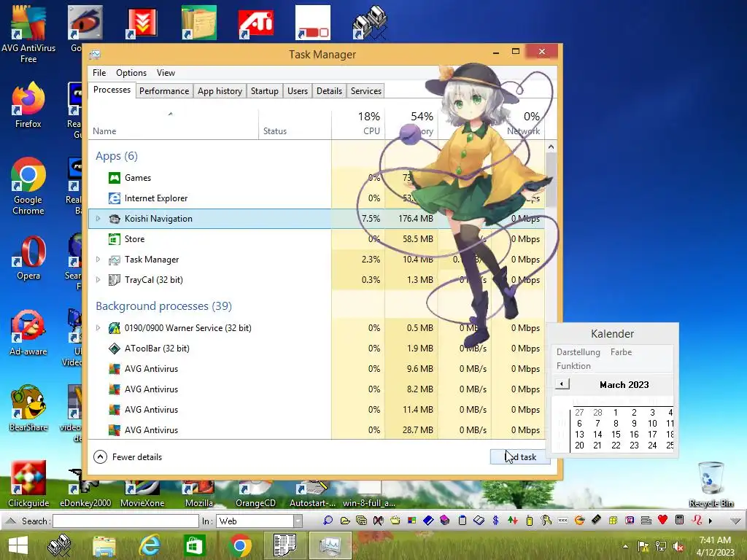
Task: Open the View menu in Task Manager
Action: (166, 73)
